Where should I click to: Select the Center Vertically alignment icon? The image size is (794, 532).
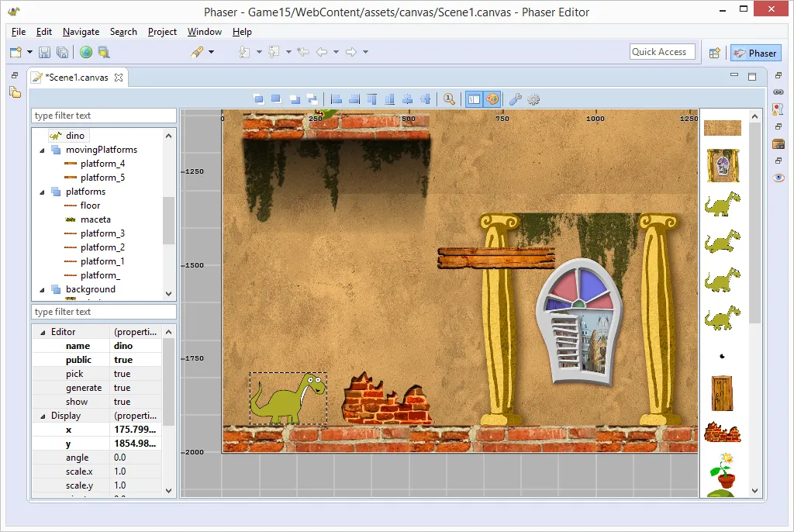tap(426, 98)
